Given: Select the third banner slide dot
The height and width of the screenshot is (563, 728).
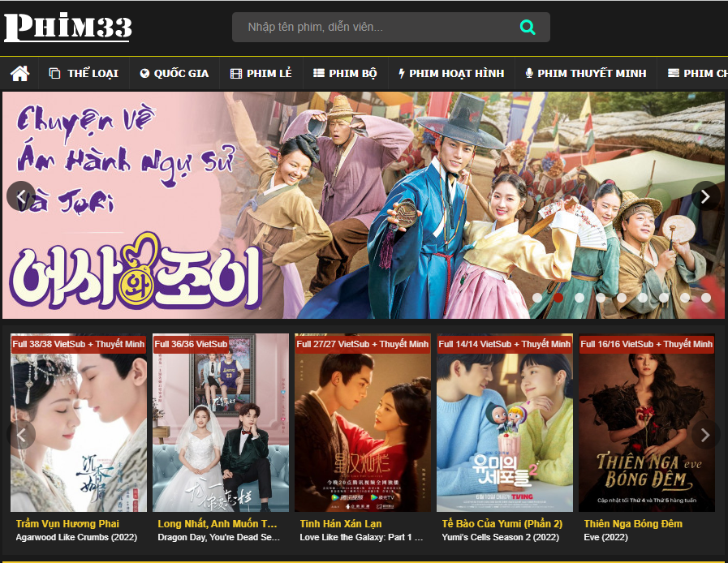Looking at the screenshot, I should point(579,298).
